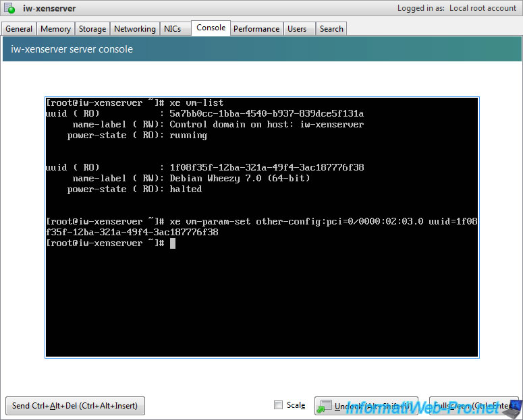Click the iw-xenserver server status icon

(x=10, y=9)
